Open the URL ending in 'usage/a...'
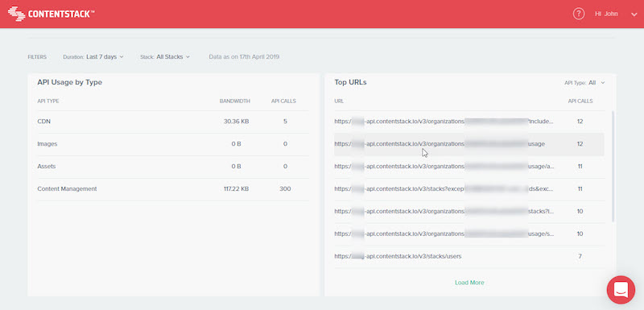The height and width of the screenshot is (310, 644). pyautogui.click(x=444, y=167)
